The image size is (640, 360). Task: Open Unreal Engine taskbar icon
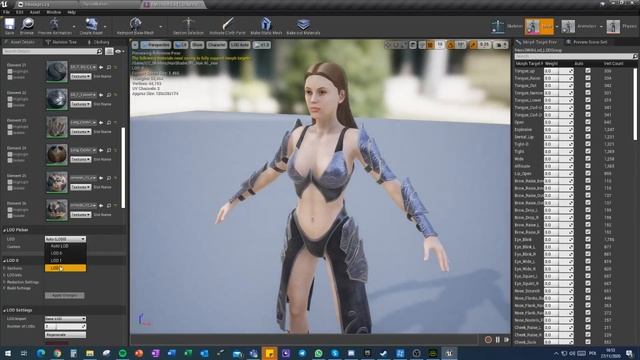pos(449,353)
